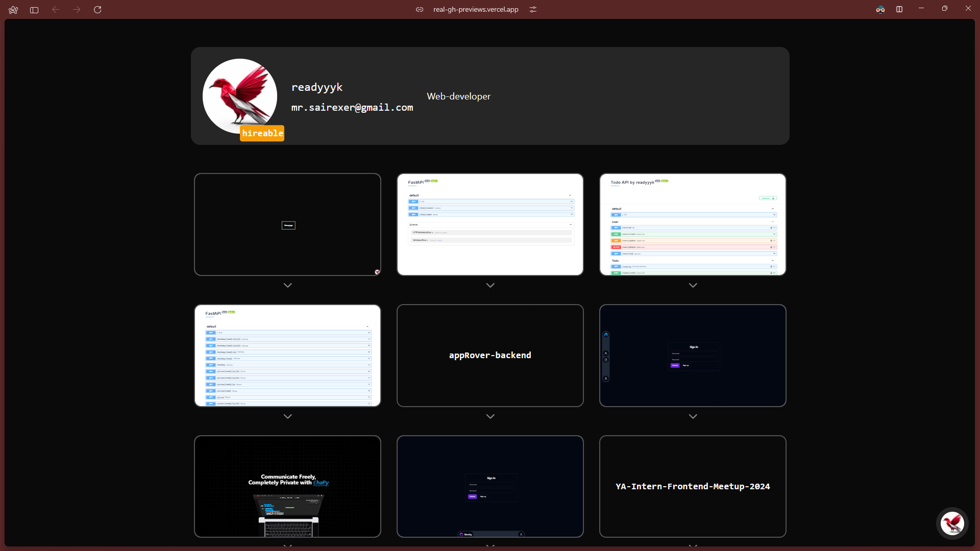
Task: Open the ChaPy project thumbnail
Action: pyautogui.click(x=287, y=486)
